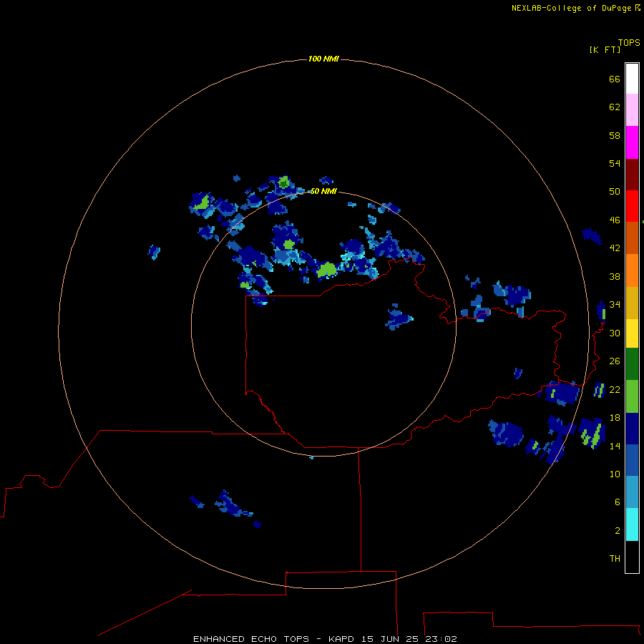
Task: Click the "54" legend value
Action: click(615, 163)
